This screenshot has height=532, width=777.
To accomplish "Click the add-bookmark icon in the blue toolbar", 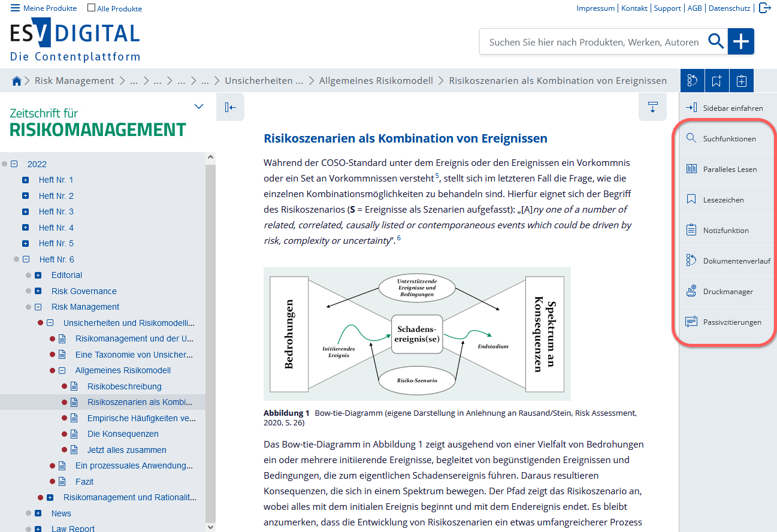I will coord(717,80).
